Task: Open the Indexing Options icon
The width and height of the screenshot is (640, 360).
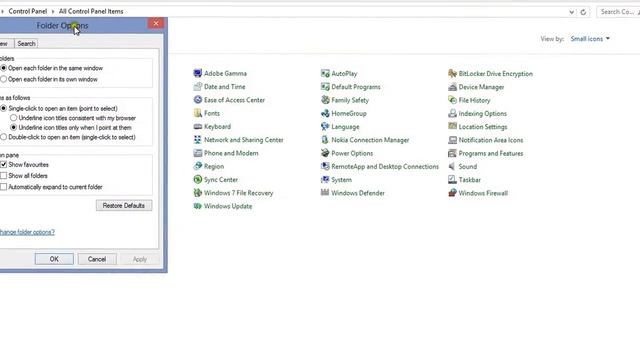Action: pos(452,113)
